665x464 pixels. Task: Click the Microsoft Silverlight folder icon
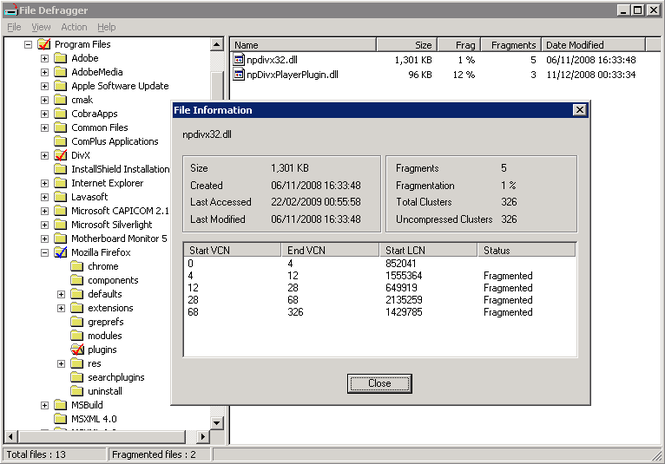[61, 225]
